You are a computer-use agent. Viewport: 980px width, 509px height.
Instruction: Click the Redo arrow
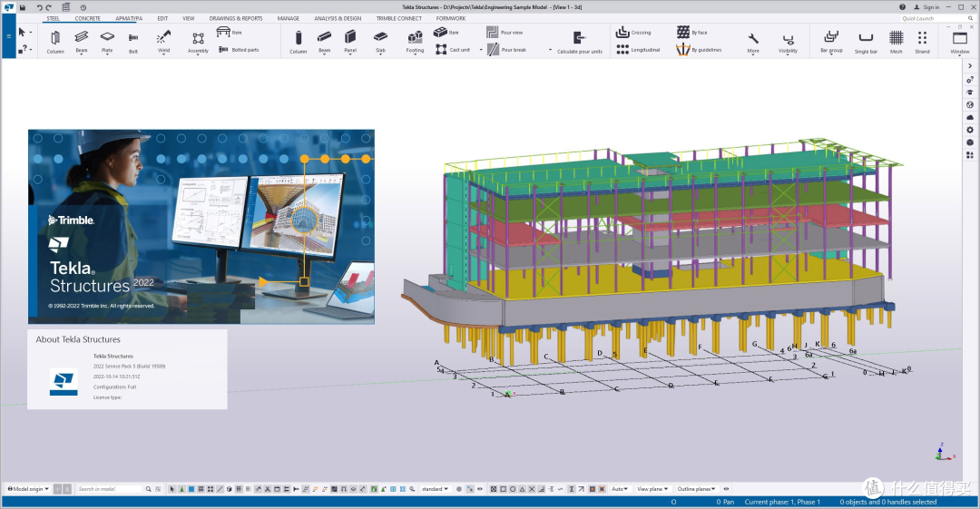(48, 7)
